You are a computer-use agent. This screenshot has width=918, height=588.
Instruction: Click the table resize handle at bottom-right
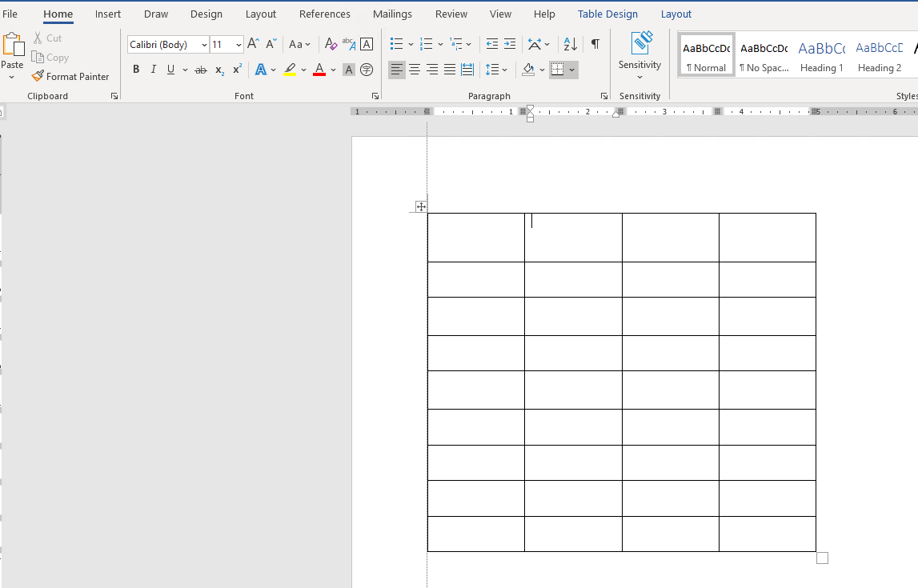(822, 558)
